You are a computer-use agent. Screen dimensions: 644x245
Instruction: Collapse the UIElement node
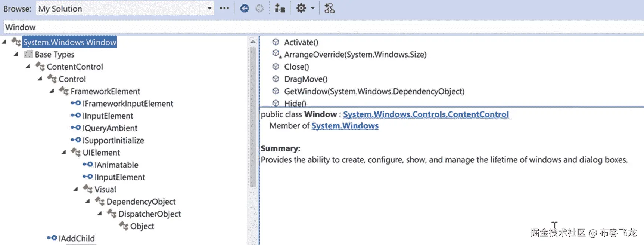point(64,153)
